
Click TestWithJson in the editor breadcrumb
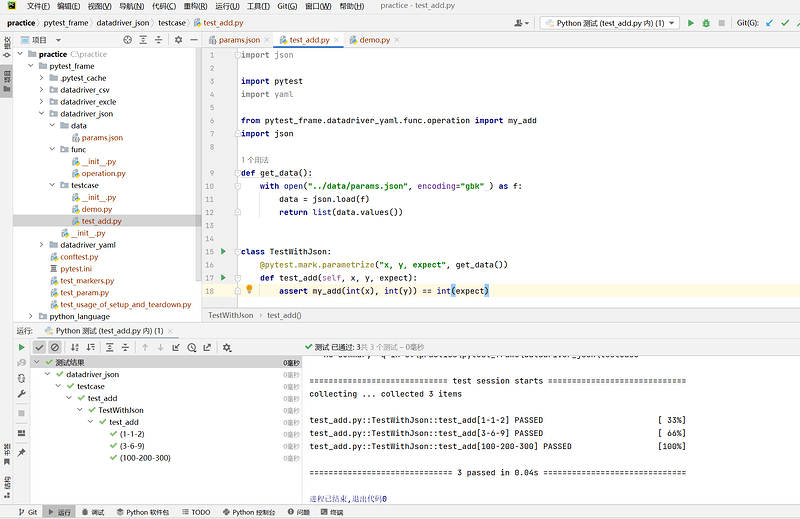point(231,315)
